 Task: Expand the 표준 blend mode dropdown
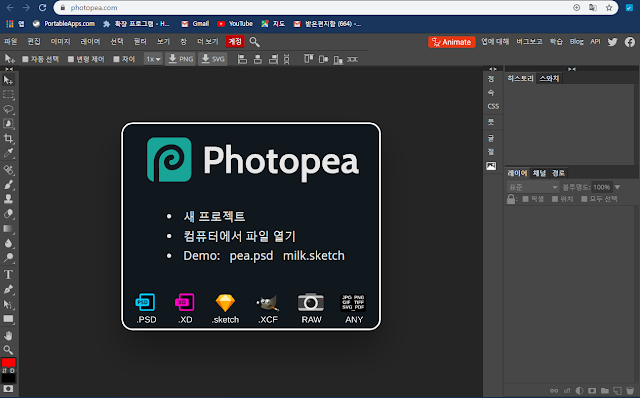tap(533, 187)
